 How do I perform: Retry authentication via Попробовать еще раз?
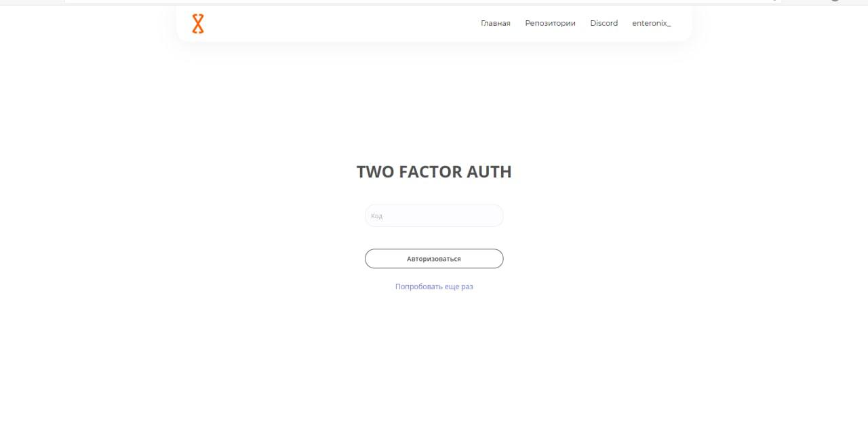pyautogui.click(x=434, y=287)
